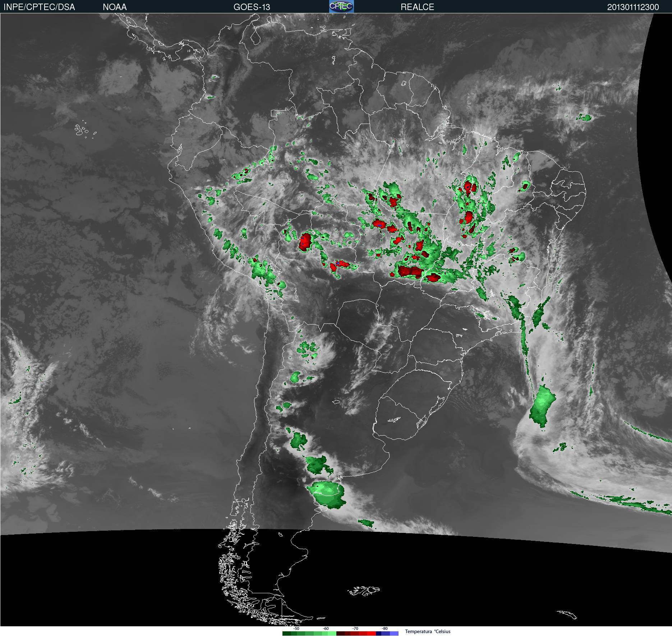Click the -70 value on the temperature scale
Viewport: 672px width, 636px height.
tap(355, 628)
